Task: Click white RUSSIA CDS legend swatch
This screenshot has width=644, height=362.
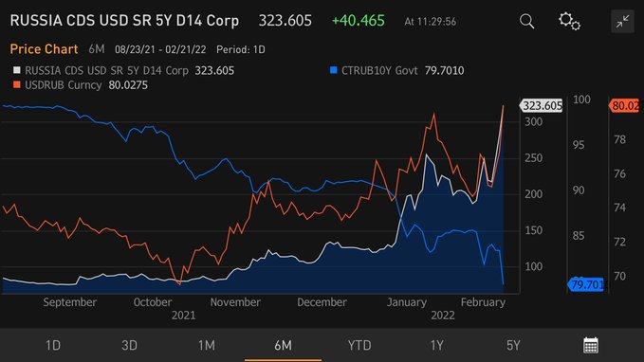Action: (17, 70)
